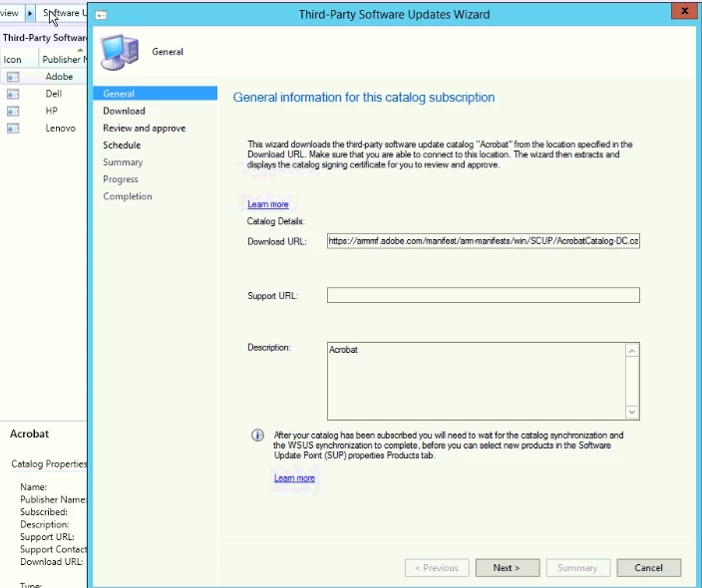The height and width of the screenshot is (588, 702).
Task: Open the Learn more link above Catalog Details
Action: [x=267, y=204]
